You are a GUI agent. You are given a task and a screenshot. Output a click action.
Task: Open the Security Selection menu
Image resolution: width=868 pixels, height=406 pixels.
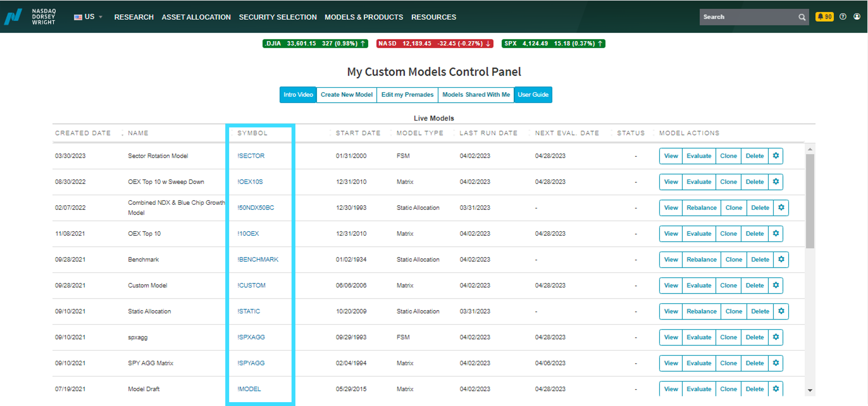tap(278, 17)
